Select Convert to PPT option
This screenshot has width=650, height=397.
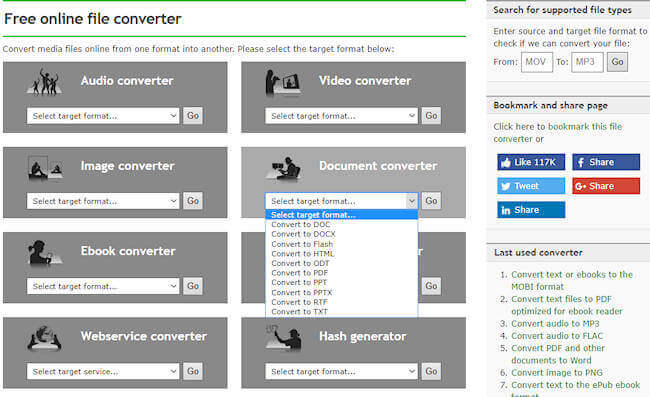coord(341,283)
